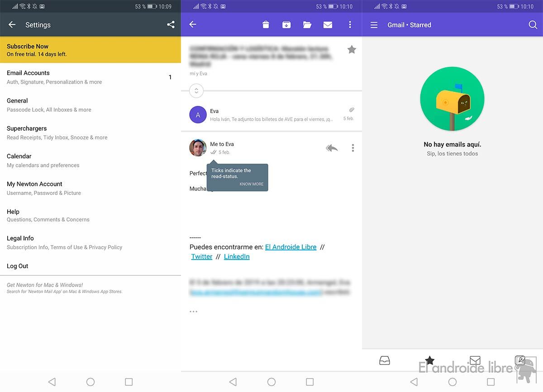
Task: Tap the Subscribe Now banner
Action: (90, 50)
